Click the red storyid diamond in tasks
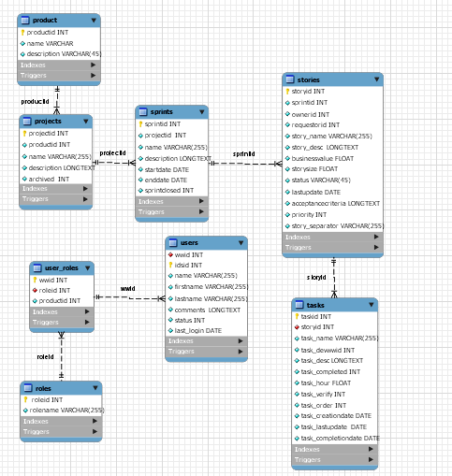 click(x=297, y=327)
